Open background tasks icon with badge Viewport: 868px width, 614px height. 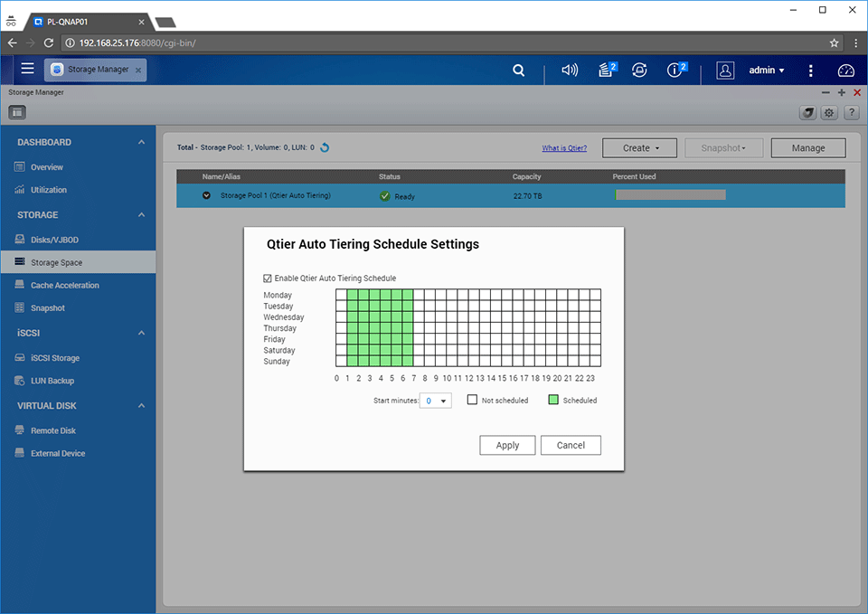tap(608, 70)
